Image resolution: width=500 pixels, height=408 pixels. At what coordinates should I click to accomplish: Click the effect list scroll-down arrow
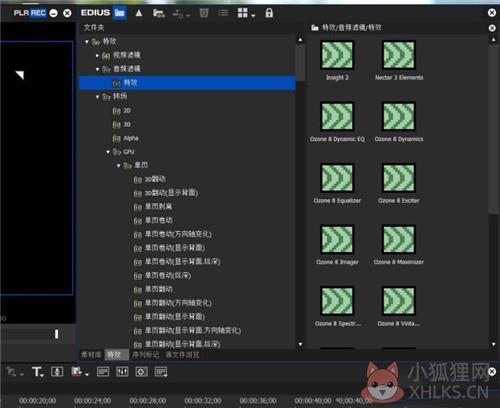494,344
